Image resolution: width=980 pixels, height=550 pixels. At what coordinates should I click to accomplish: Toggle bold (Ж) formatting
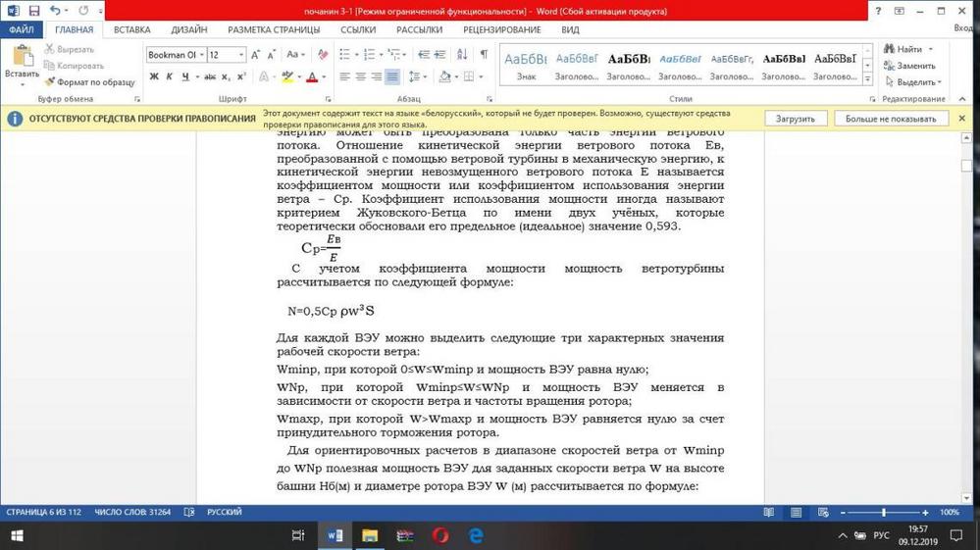(x=154, y=76)
